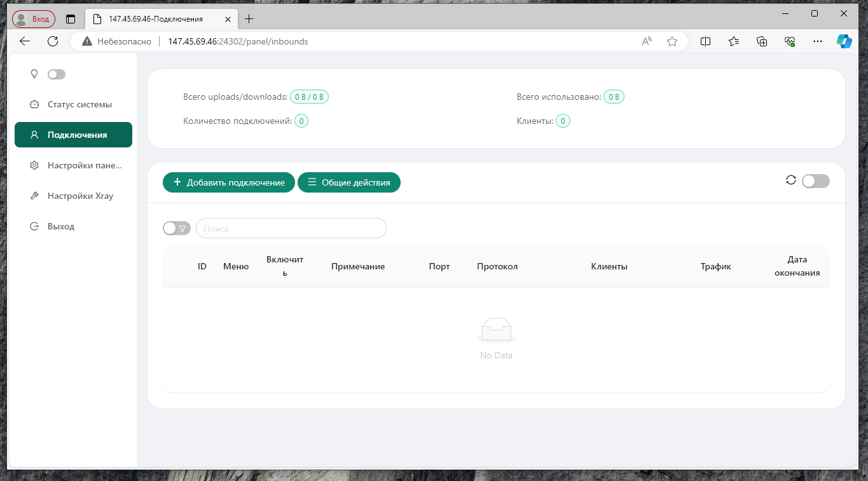Viewport: 868px width, 481px height.
Task: Click the Добавить подключение button
Action: [x=228, y=182]
